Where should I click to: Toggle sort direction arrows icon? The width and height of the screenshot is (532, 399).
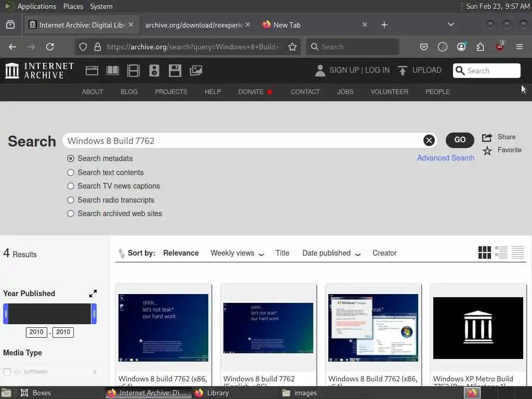[121, 253]
